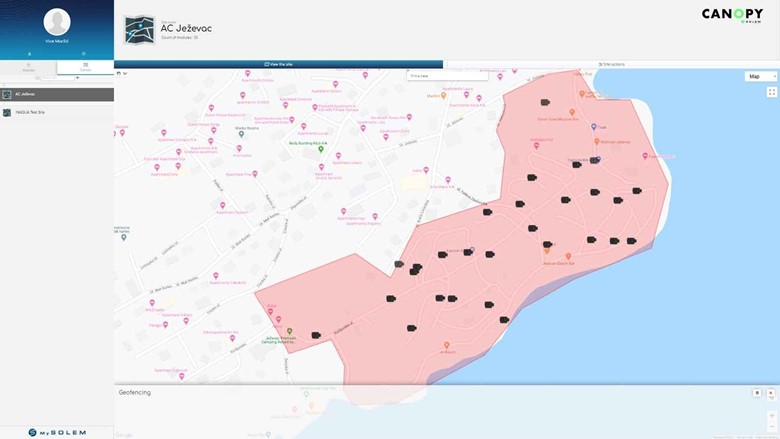
Task: Toggle fullscreen map view
Action: pos(772,92)
